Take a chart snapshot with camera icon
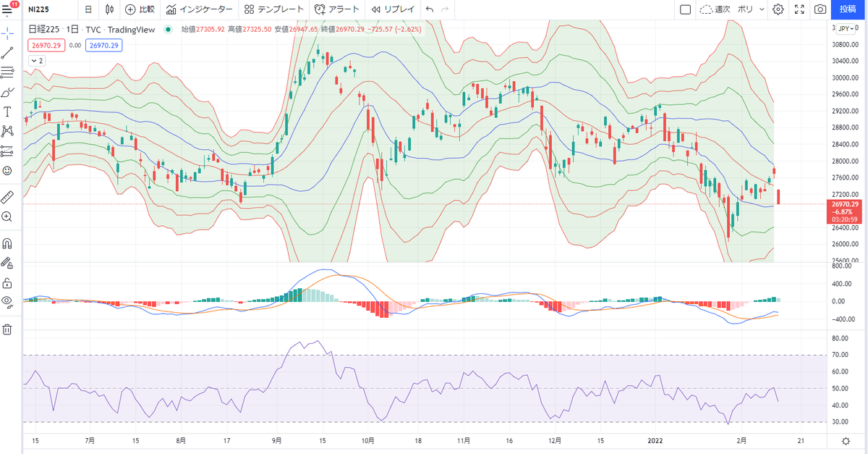The height and width of the screenshot is (454, 868). (820, 9)
